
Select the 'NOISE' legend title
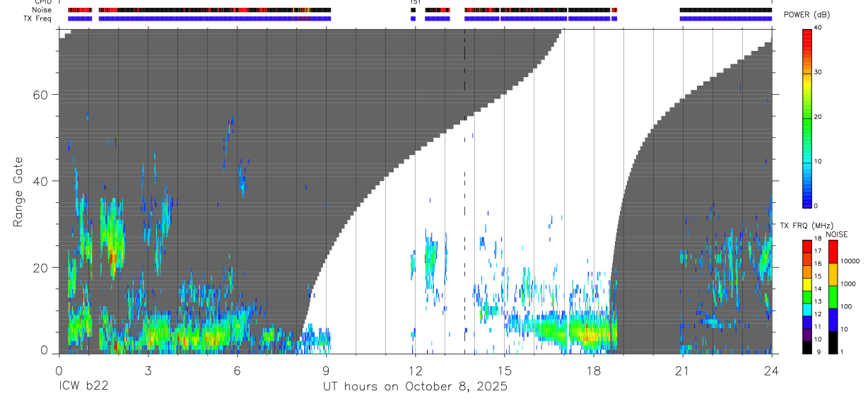point(836,234)
